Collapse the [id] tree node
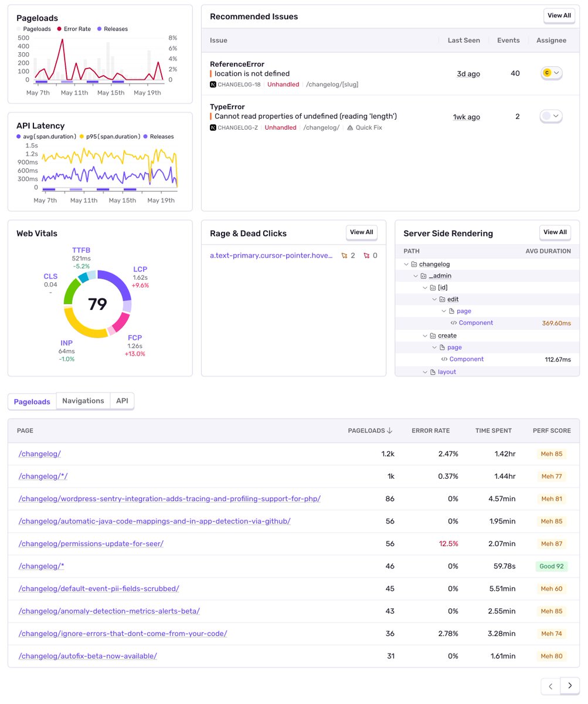Screen dimensions: 588x704 (x=424, y=287)
